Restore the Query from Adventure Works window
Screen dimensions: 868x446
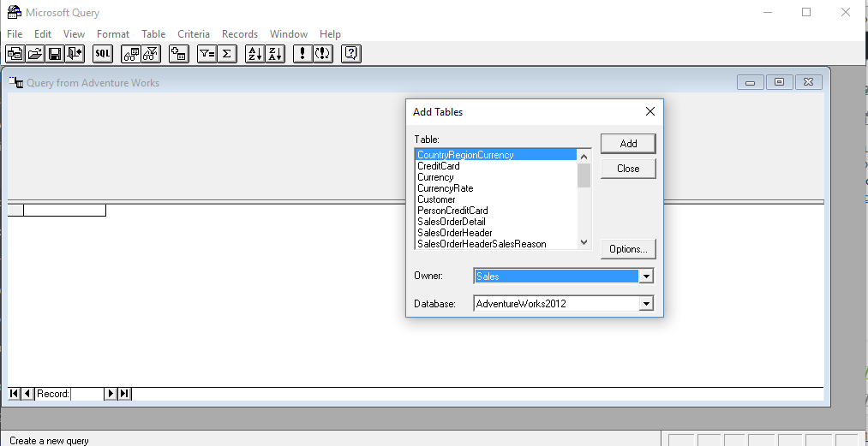tap(780, 82)
